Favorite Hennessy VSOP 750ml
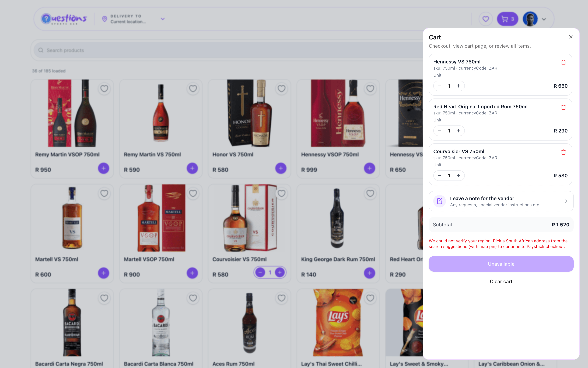Viewport: 588px width, 368px height. [370, 89]
